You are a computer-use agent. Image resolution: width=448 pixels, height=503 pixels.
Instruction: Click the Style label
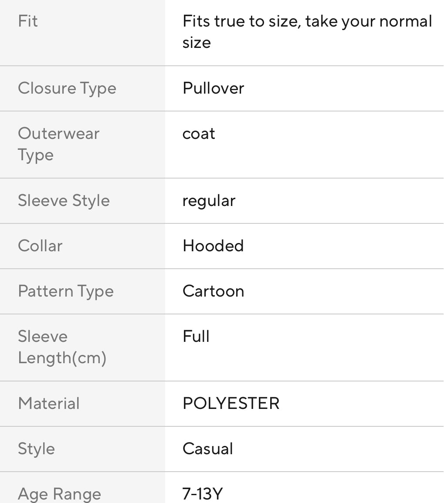(36, 449)
